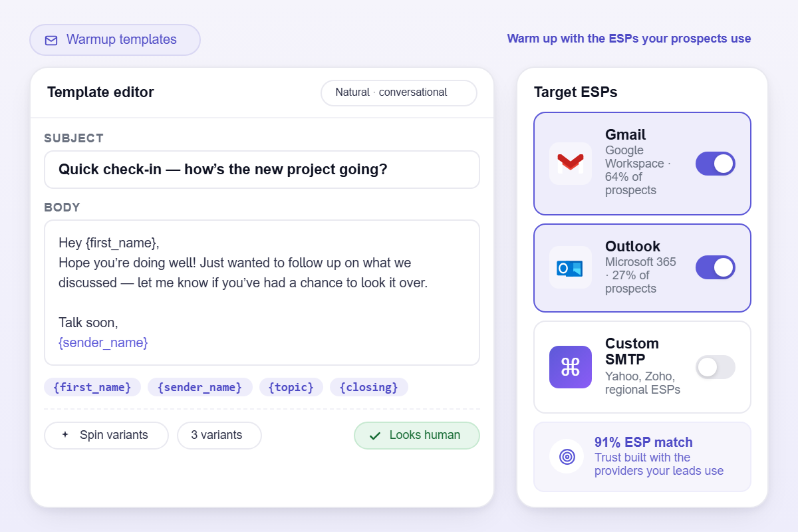Viewport: 798px width, 532px height.
Task: Open the Warmup templates tab pill
Action: 115,40
